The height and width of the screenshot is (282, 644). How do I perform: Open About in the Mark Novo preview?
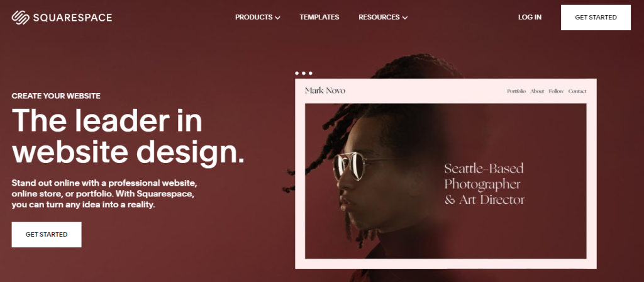537,91
